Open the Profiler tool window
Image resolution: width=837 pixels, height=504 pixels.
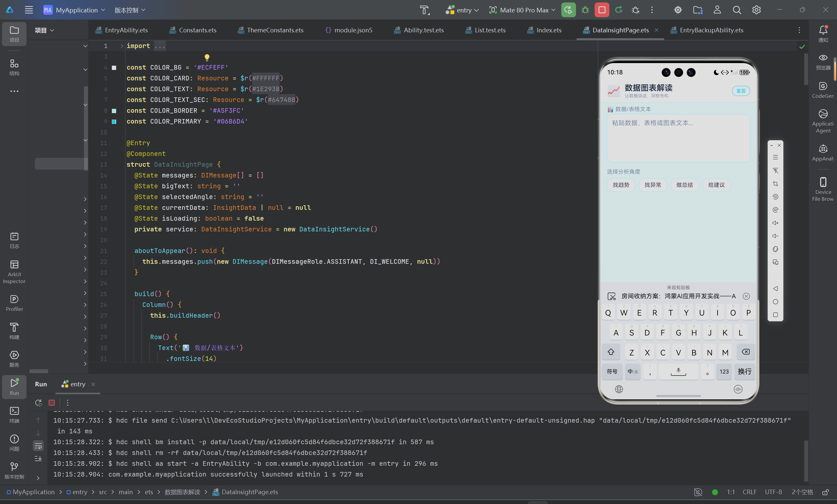(14, 303)
